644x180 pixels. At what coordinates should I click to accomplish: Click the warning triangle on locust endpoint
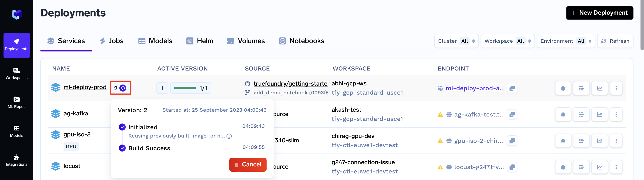pyautogui.click(x=440, y=167)
